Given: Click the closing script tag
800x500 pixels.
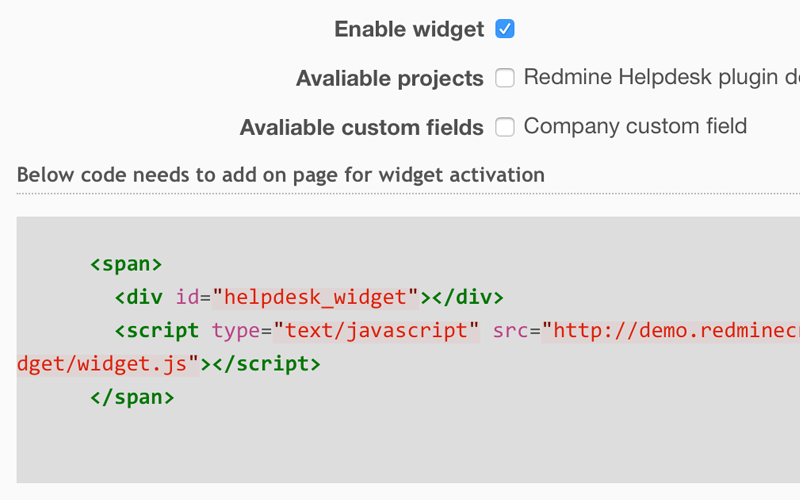Looking at the screenshot, I should (266, 364).
